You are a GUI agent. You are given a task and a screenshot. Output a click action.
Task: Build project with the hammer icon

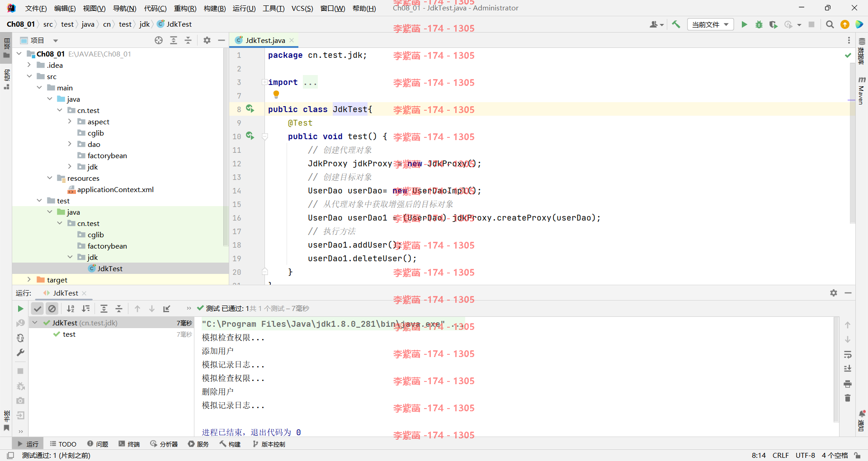(676, 24)
